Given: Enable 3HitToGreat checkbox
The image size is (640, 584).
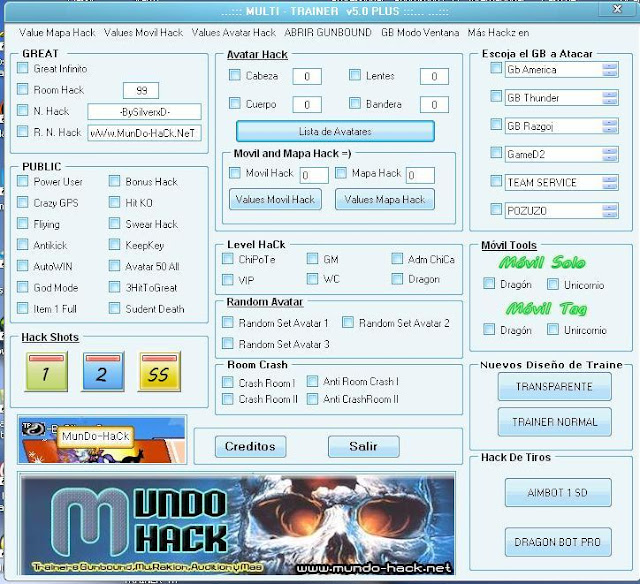Looking at the screenshot, I should tap(115, 287).
